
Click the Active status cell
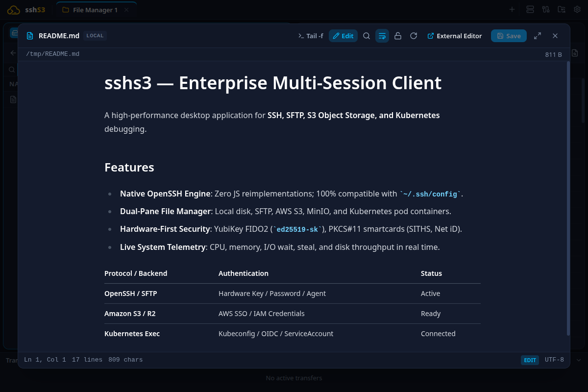click(431, 294)
